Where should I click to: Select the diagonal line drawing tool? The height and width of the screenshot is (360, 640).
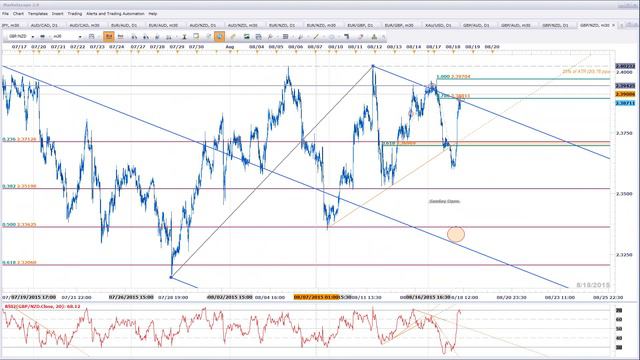(x=316, y=37)
